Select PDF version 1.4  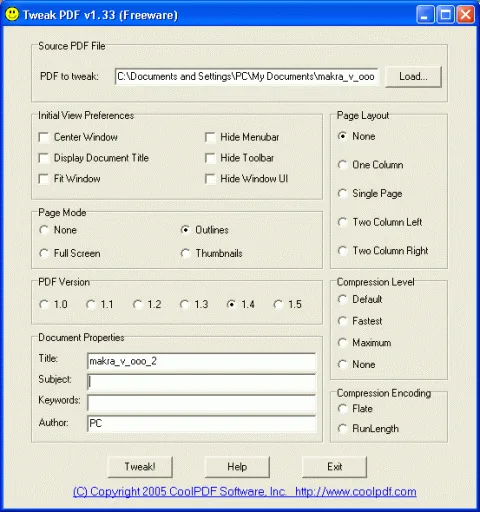click(231, 304)
